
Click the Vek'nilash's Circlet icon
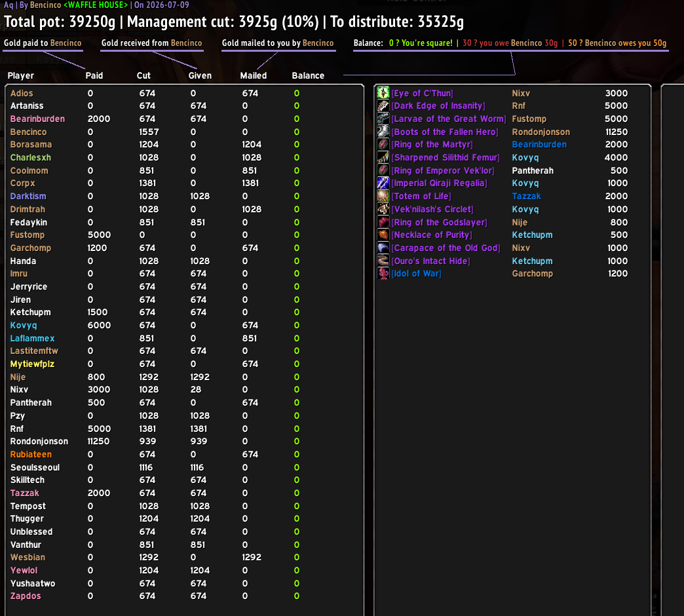click(383, 210)
